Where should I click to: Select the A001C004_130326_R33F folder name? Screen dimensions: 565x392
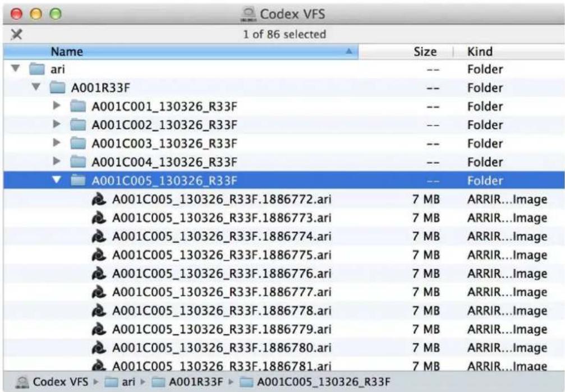(164, 162)
